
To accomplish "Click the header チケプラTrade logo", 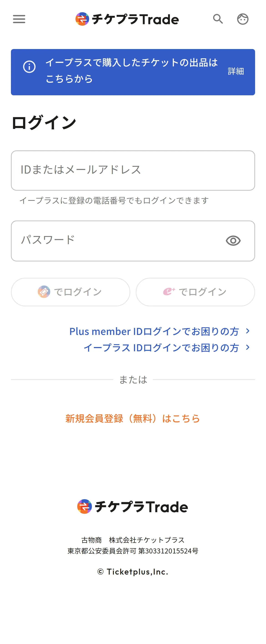I will point(127,19).
